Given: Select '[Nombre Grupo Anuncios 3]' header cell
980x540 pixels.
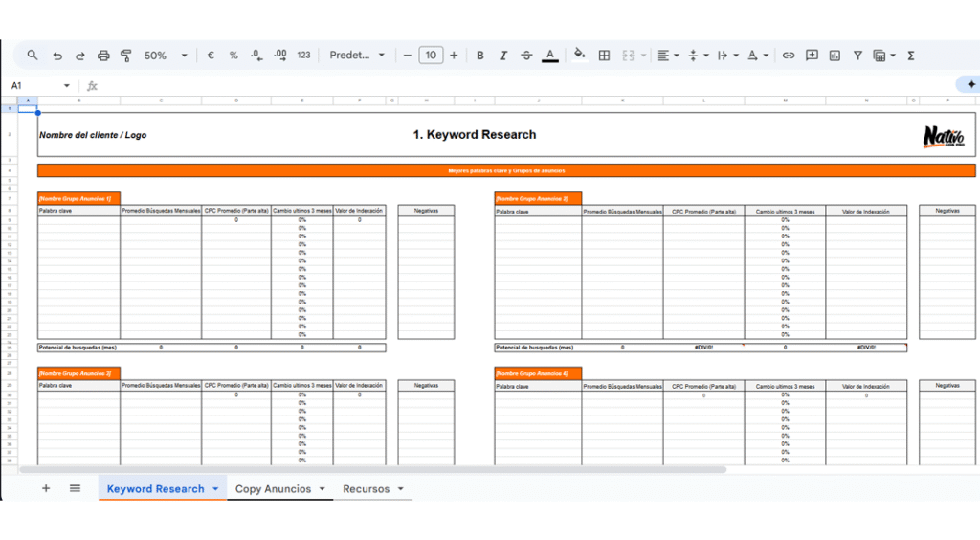Looking at the screenshot, I should (x=78, y=373).
